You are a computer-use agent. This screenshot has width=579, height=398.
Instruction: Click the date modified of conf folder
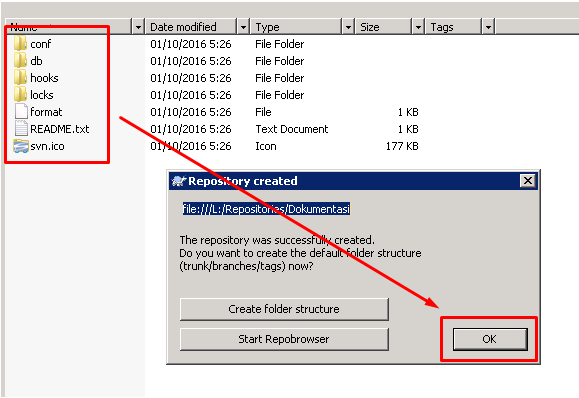191,44
